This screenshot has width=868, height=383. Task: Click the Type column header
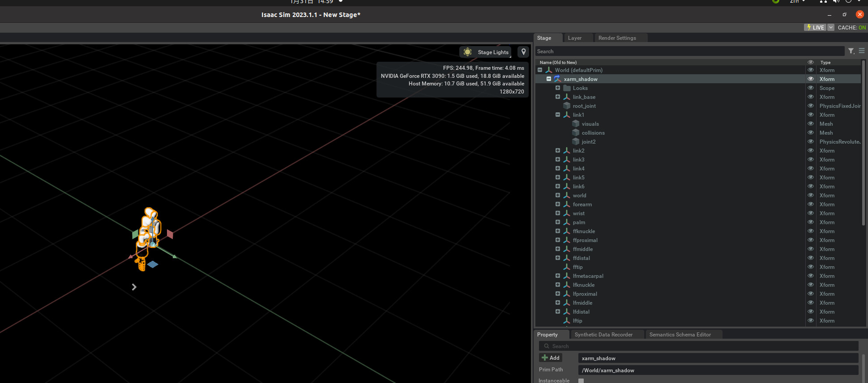click(825, 62)
